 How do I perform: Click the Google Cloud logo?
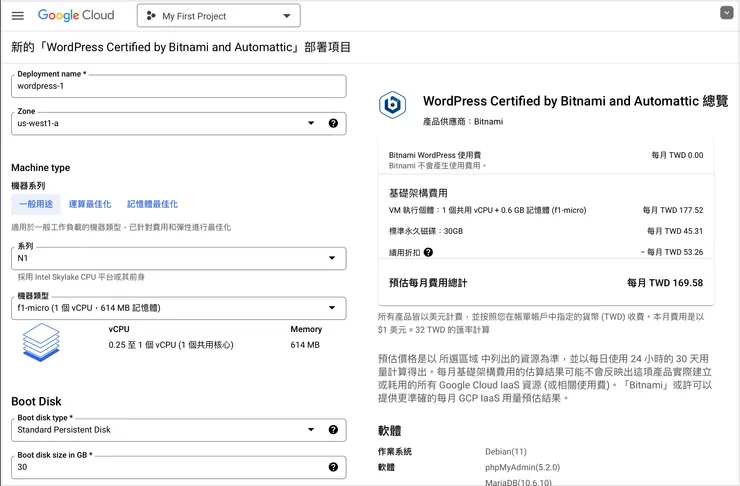click(x=76, y=15)
